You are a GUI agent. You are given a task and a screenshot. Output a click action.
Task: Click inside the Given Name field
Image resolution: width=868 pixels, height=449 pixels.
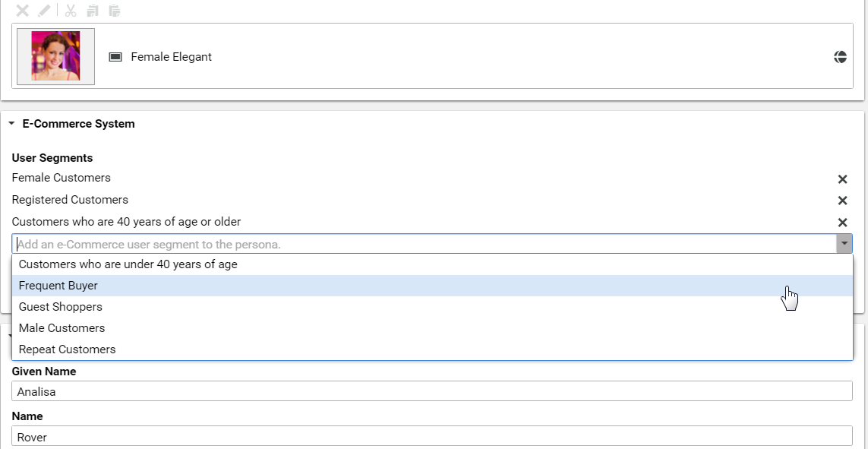(x=228, y=391)
